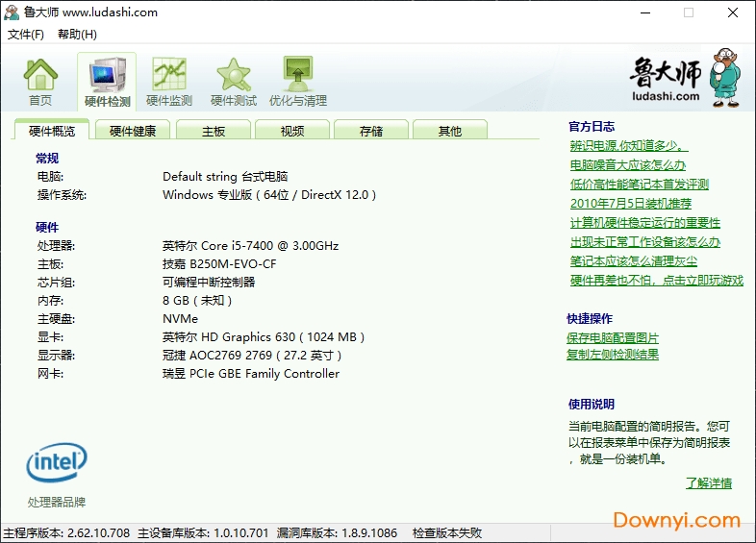Open the 帮助(H) menu
The width and height of the screenshot is (756, 543).
click(77, 35)
